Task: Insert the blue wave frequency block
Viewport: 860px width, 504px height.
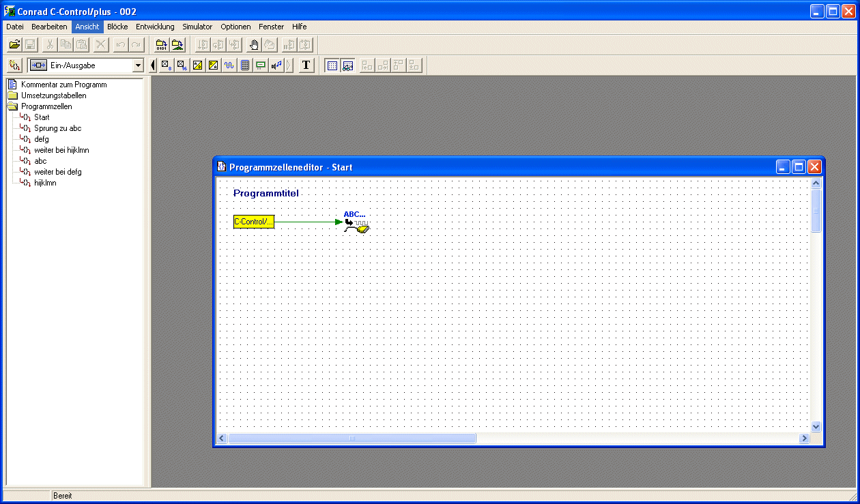Action: (x=229, y=65)
